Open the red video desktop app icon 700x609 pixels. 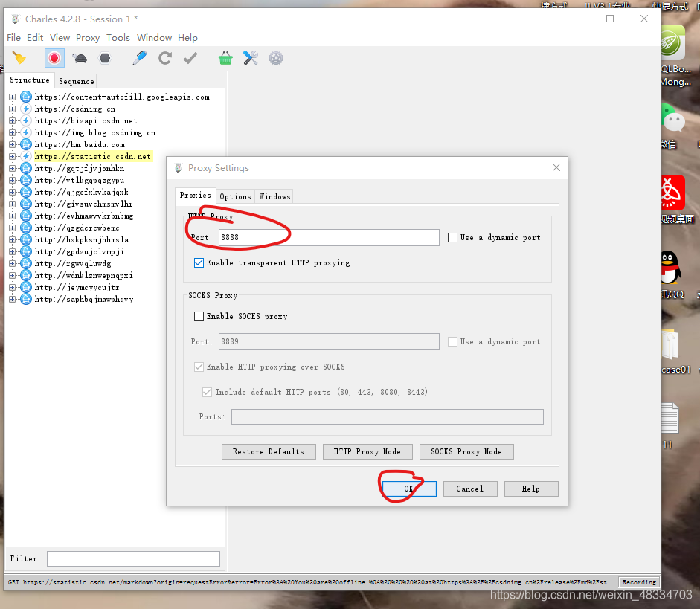[673, 193]
